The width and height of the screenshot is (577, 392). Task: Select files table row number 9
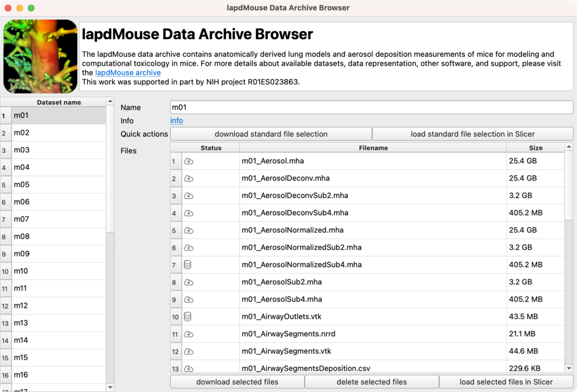(x=176, y=299)
